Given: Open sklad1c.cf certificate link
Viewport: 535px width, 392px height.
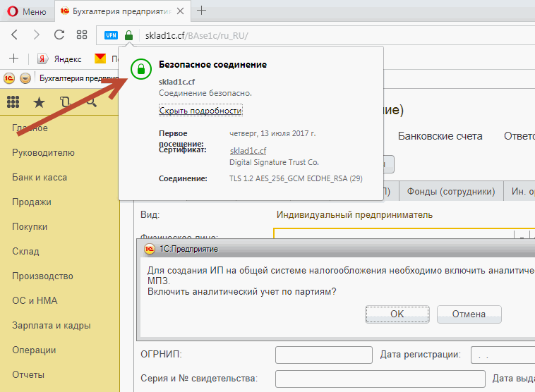Looking at the screenshot, I should (x=248, y=151).
